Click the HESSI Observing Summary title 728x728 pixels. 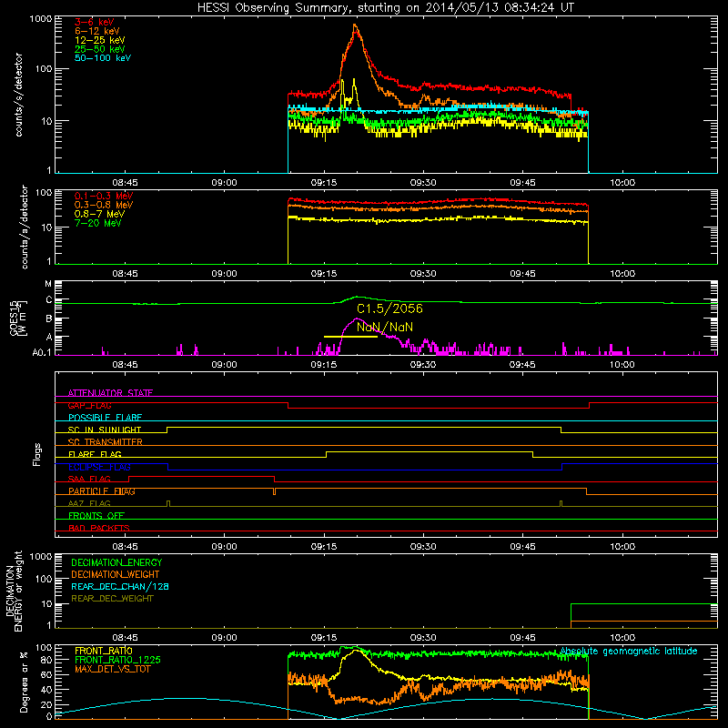pos(385,8)
